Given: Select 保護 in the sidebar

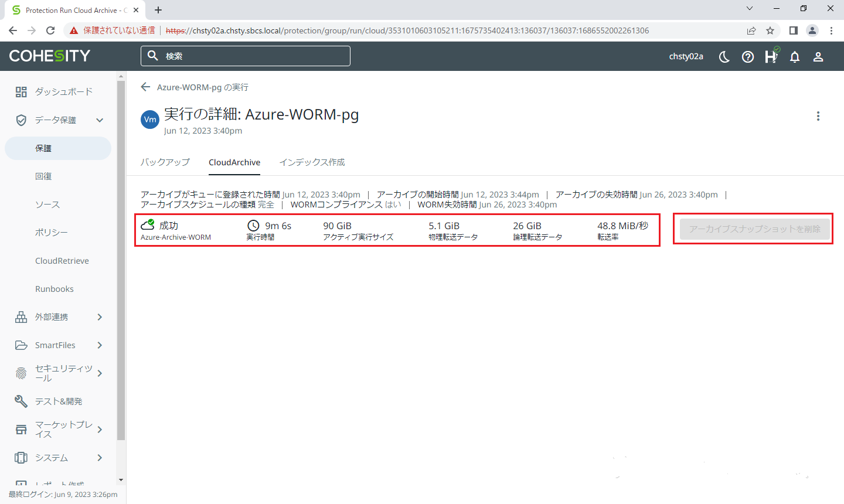Looking at the screenshot, I should [x=58, y=148].
